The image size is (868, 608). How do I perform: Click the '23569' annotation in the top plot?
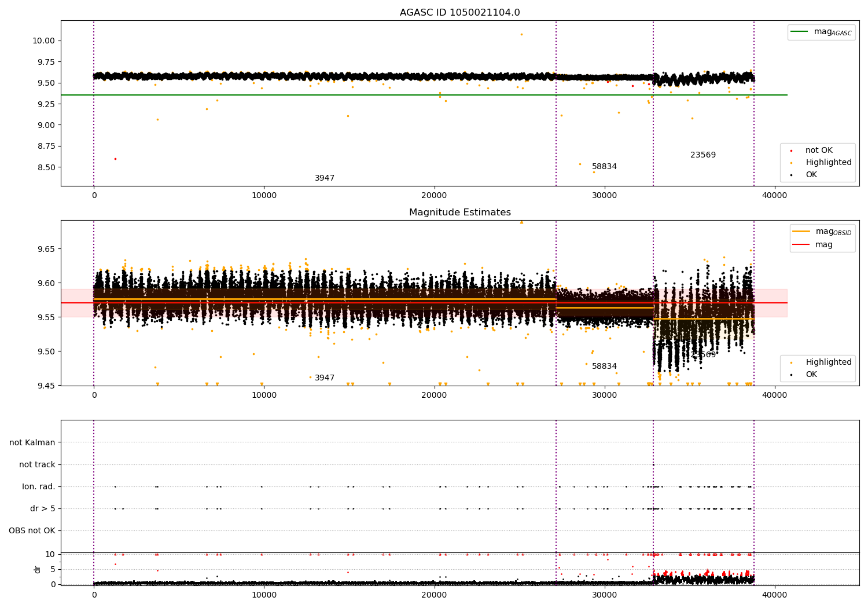point(703,155)
